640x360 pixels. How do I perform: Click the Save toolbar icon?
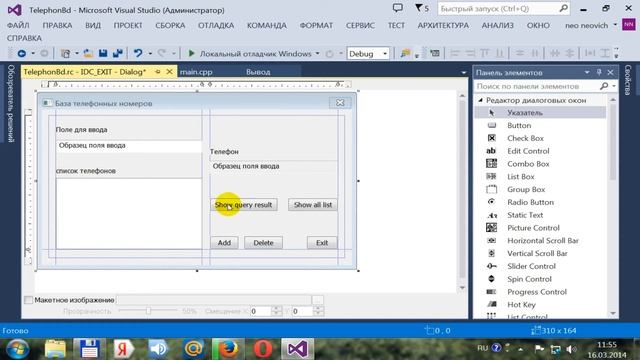click(x=103, y=53)
